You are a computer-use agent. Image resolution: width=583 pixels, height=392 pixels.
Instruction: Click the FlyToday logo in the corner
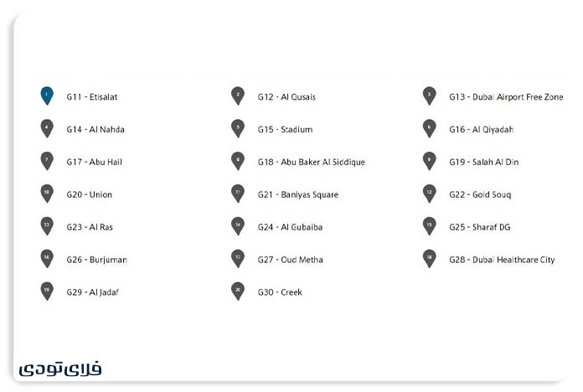click(x=60, y=369)
